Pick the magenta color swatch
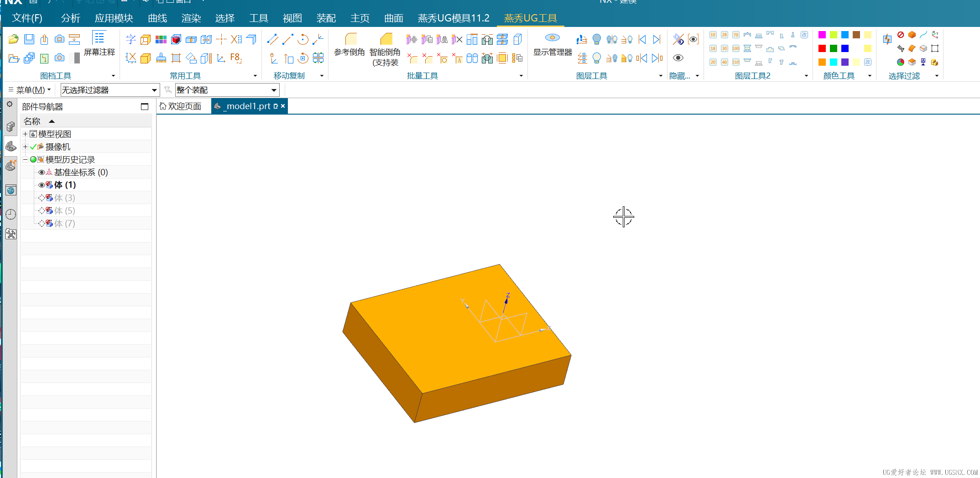The image size is (980, 478). point(822,35)
